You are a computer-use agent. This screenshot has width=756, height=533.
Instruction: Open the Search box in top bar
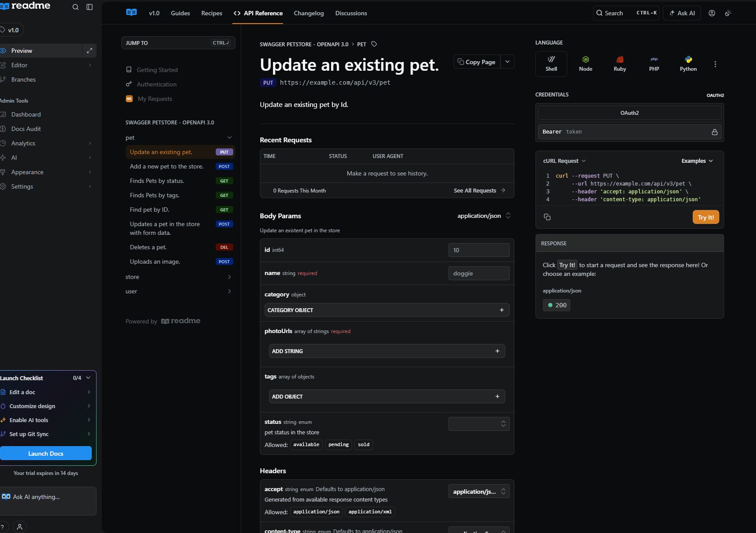(626, 13)
